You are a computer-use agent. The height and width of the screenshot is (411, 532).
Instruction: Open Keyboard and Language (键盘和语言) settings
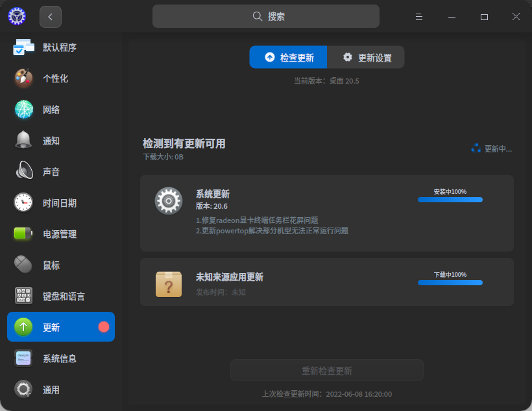pos(61,296)
